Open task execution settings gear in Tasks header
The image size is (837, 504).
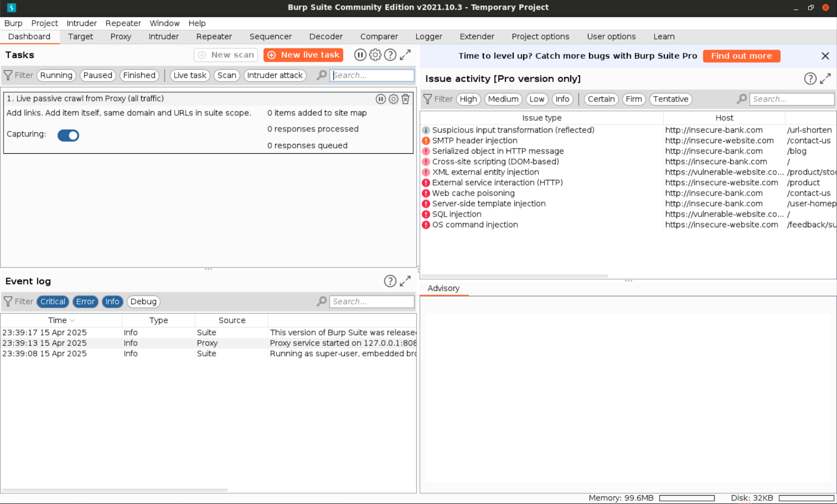(x=375, y=55)
